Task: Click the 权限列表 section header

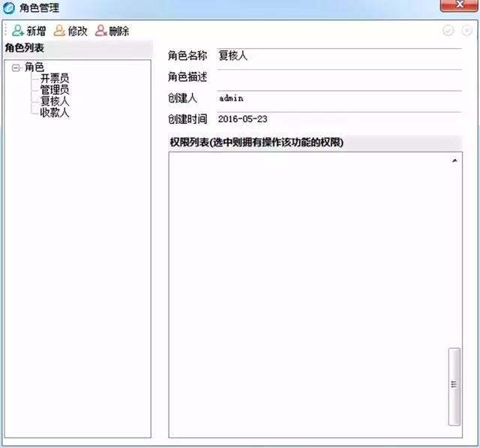Action: (315, 143)
